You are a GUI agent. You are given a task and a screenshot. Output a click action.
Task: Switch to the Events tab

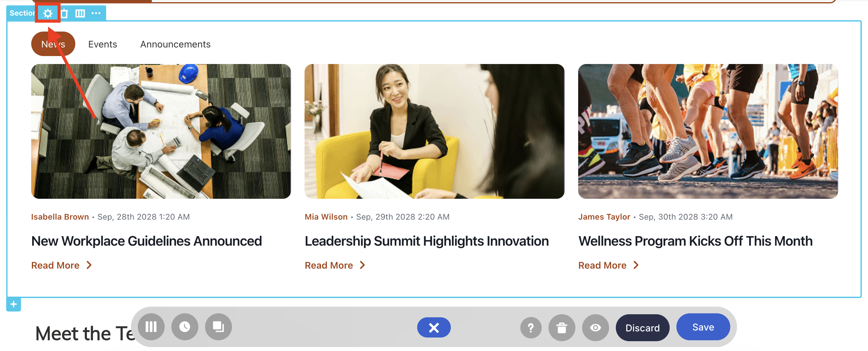tap(103, 44)
